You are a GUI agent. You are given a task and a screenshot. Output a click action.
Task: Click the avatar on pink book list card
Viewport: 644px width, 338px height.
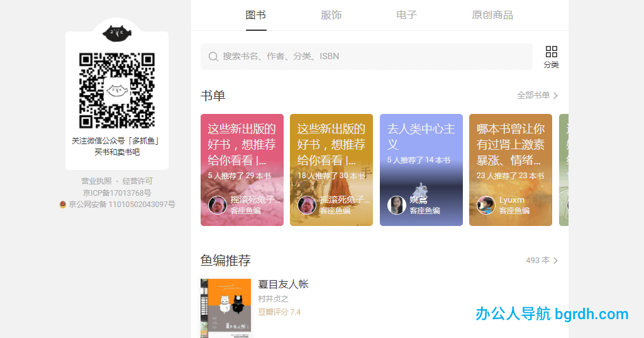[x=218, y=205]
